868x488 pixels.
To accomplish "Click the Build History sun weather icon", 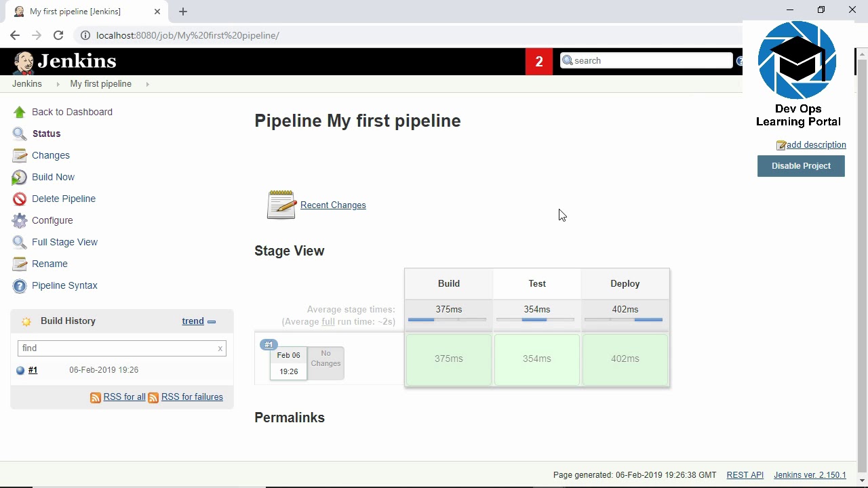I will pyautogui.click(x=26, y=321).
